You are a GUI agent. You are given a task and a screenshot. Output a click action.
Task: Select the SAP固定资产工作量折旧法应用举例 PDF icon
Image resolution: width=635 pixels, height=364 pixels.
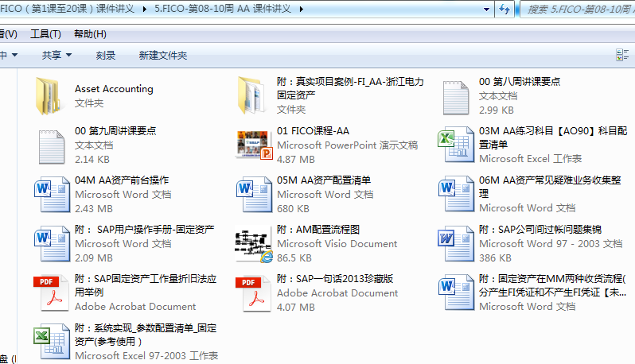point(52,292)
